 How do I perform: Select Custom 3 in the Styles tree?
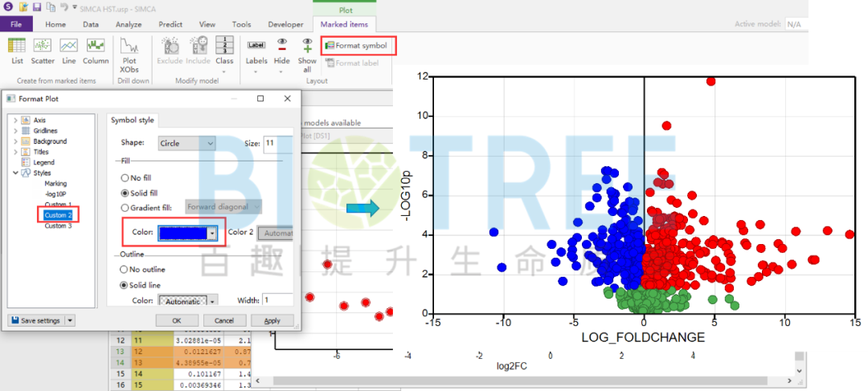click(x=58, y=226)
